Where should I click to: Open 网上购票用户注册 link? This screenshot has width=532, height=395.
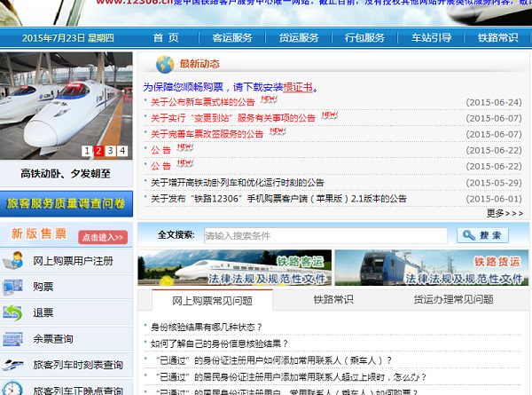coord(73,261)
